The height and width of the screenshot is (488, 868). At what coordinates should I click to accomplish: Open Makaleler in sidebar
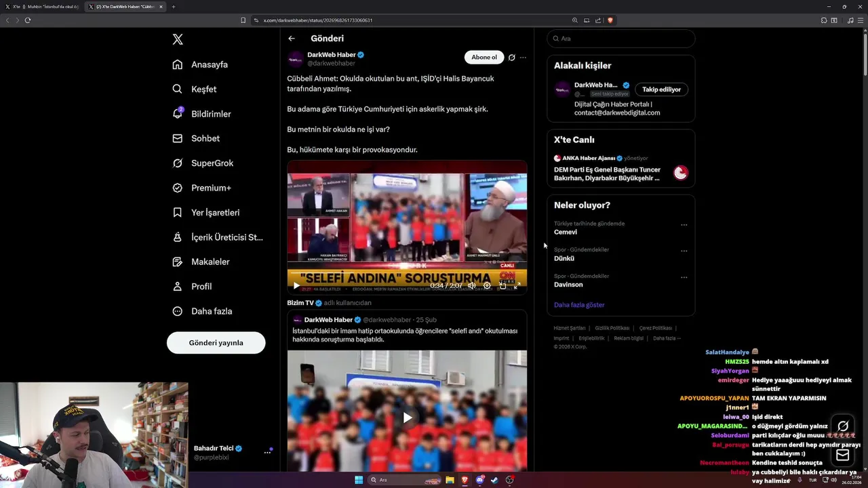tap(201, 262)
